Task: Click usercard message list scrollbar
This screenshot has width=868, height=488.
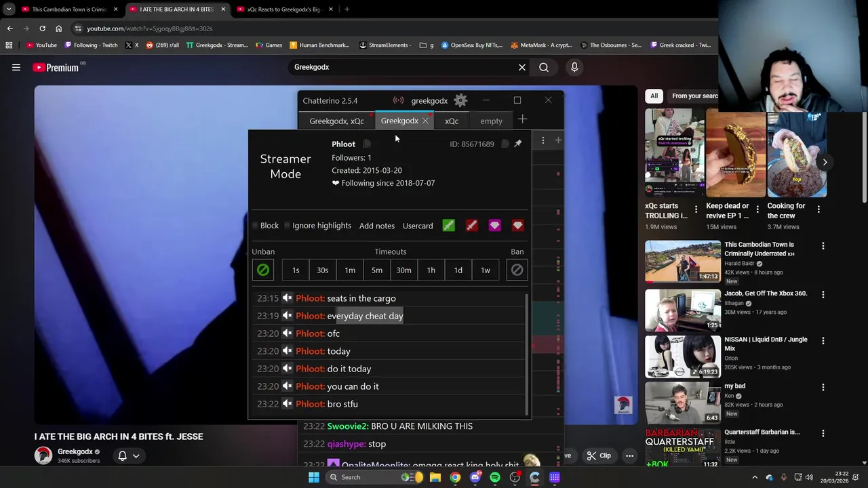Action: (x=527, y=354)
